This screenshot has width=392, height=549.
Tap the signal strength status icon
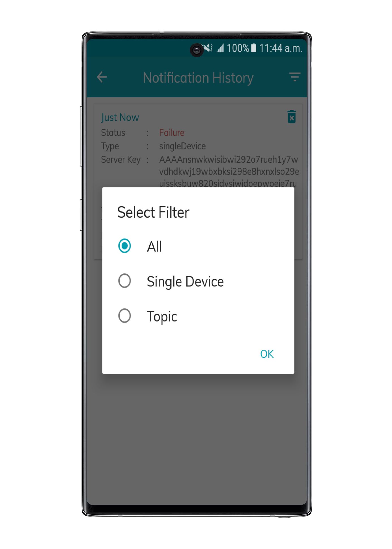point(220,48)
